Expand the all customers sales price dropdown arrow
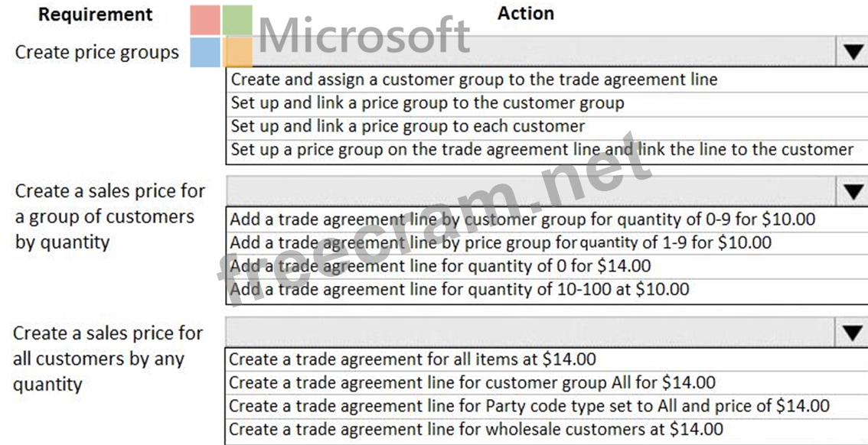This screenshot has width=868, height=445. pos(853,332)
